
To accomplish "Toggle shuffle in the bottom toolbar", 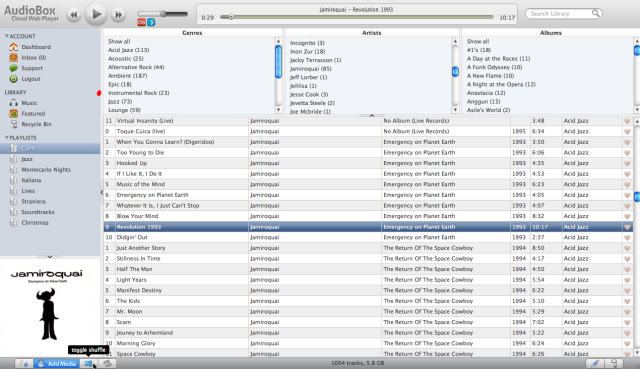I will click(x=88, y=363).
